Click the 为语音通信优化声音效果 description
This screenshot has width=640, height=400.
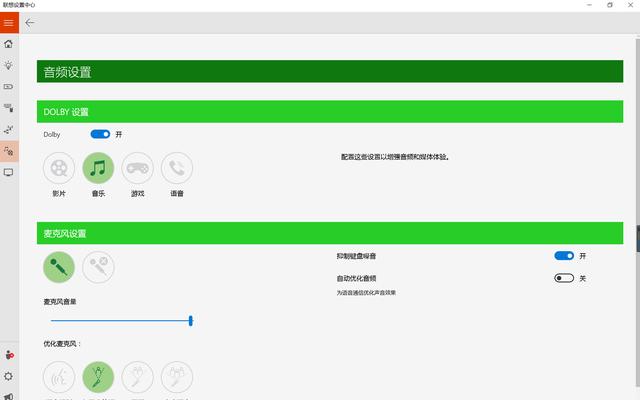coord(366,293)
